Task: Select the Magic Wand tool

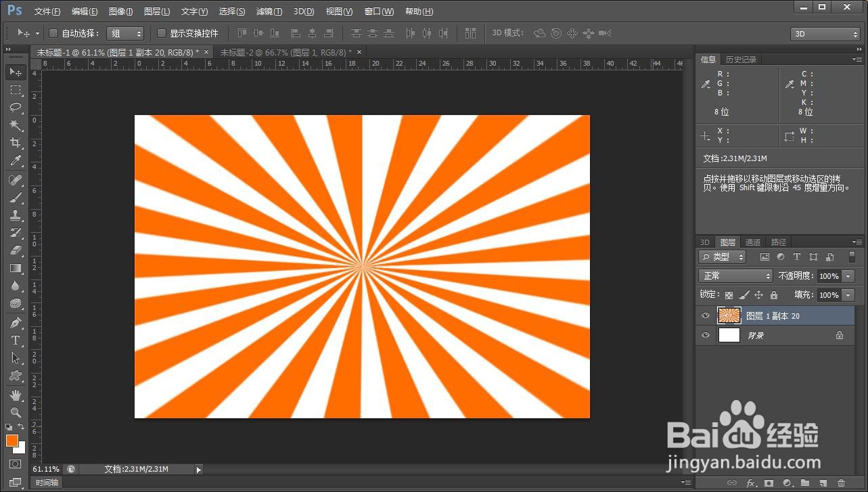Action: click(x=16, y=125)
